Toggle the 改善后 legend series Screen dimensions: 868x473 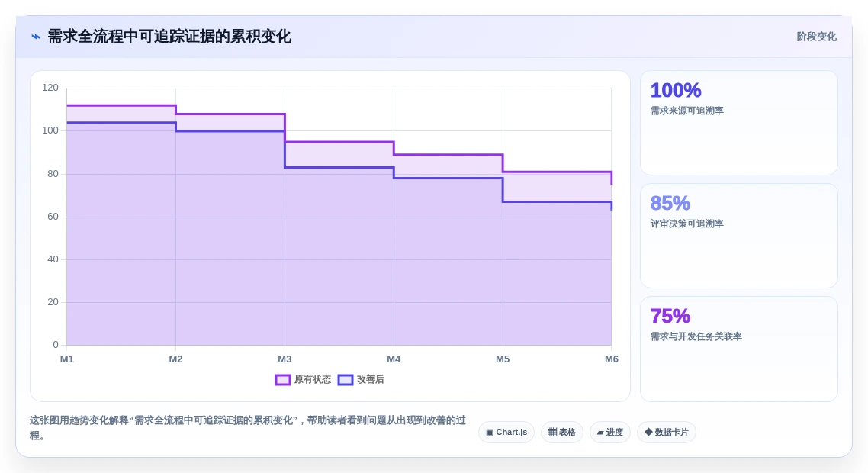pos(361,379)
